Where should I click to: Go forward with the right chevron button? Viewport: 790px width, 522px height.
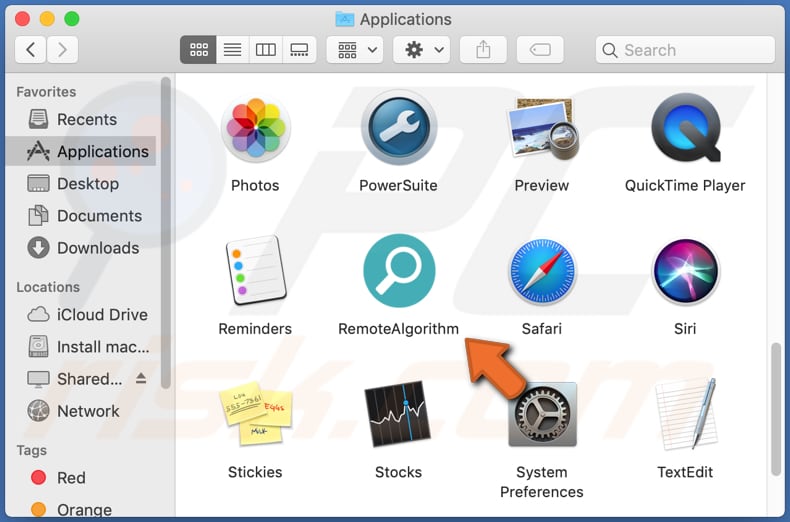[62, 50]
